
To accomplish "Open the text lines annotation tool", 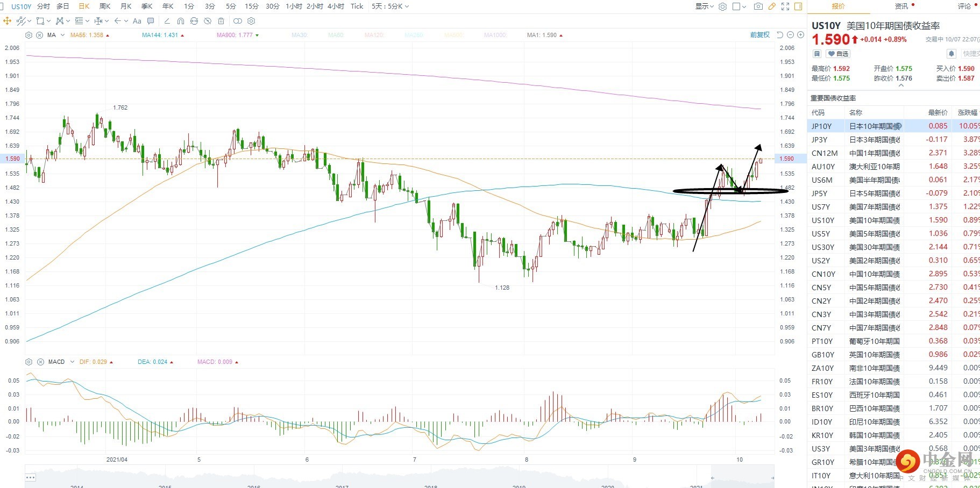I will [x=79, y=21].
